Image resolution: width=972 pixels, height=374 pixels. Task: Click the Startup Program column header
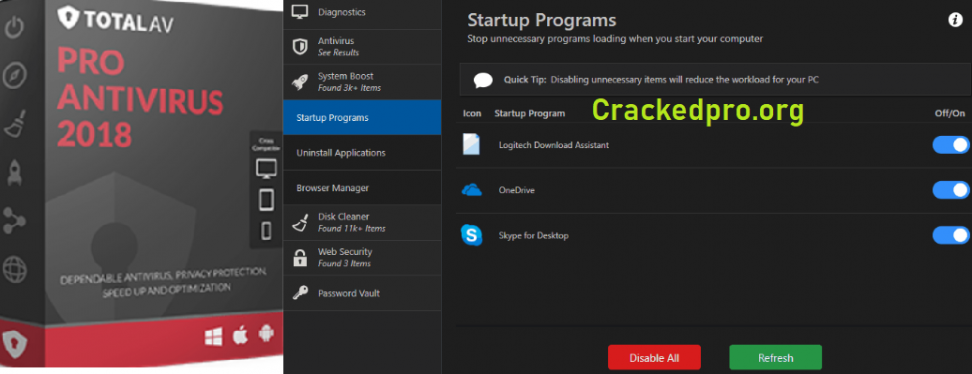pos(529,114)
